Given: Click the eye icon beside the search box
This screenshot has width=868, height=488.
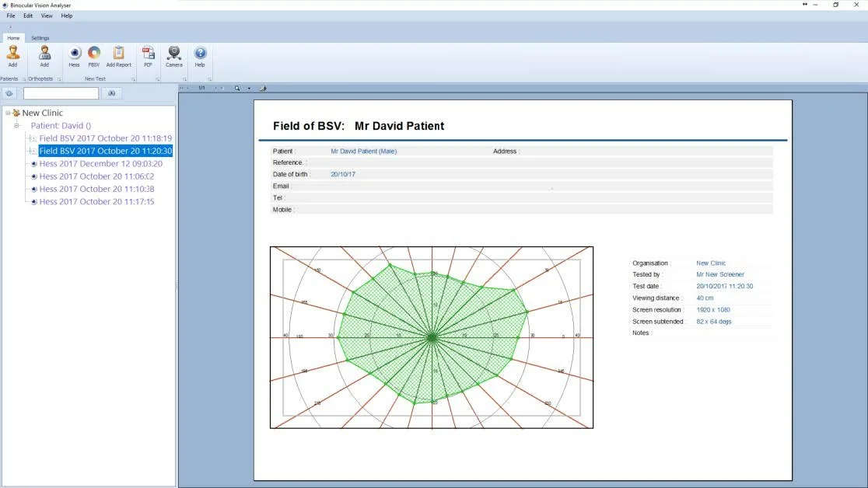Looking at the screenshot, I should [x=9, y=93].
